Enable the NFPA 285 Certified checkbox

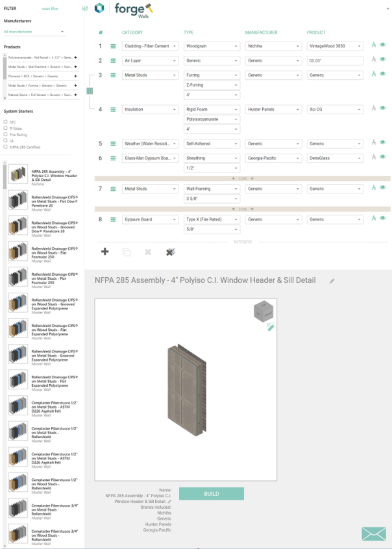[x=5, y=147]
